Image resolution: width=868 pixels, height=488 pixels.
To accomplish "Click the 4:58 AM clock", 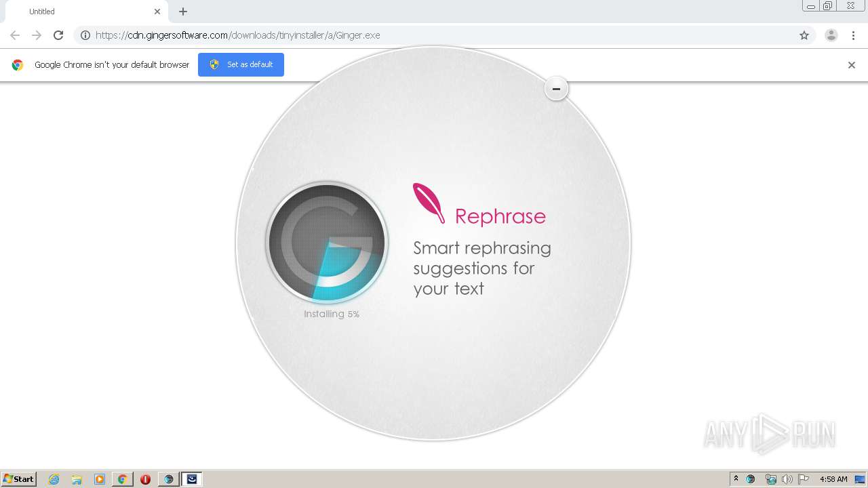I will [x=833, y=479].
